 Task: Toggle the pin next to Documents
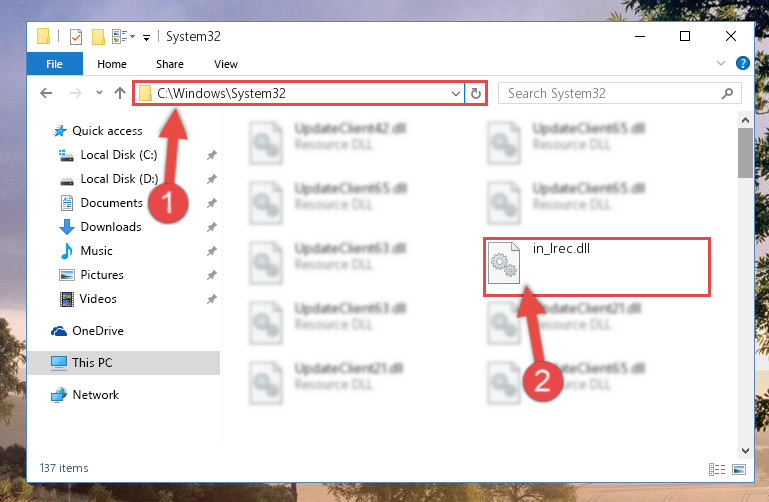coord(211,203)
